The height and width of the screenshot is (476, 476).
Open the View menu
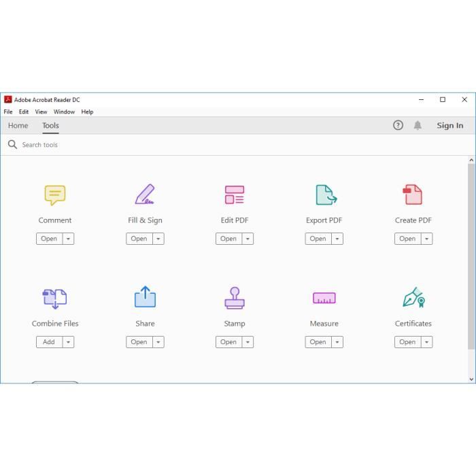click(41, 112)
